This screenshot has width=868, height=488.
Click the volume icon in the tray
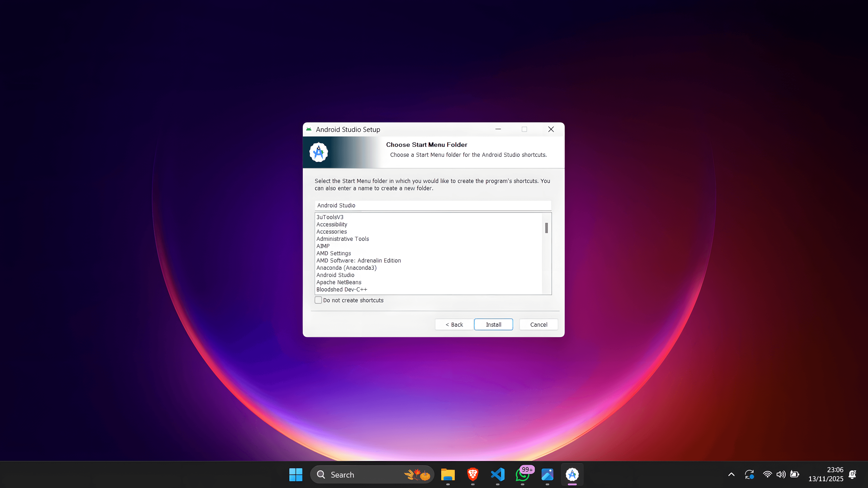click(781, 474)
